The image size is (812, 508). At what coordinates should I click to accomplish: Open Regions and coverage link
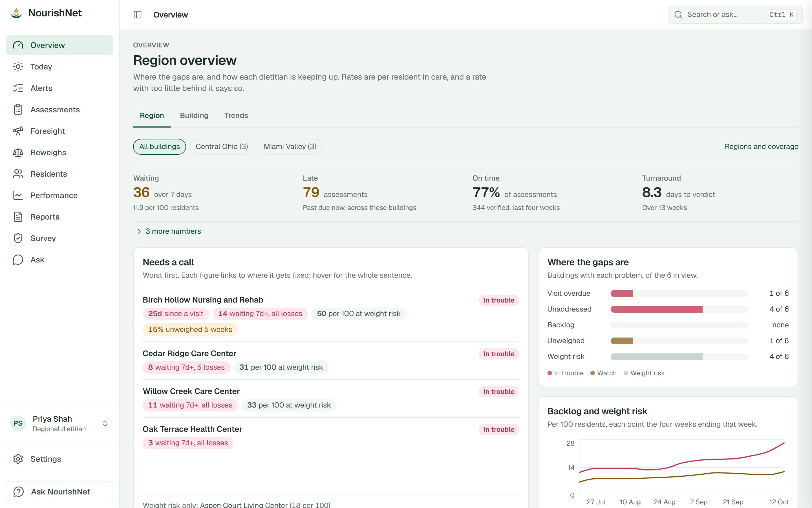coord(761,146)
